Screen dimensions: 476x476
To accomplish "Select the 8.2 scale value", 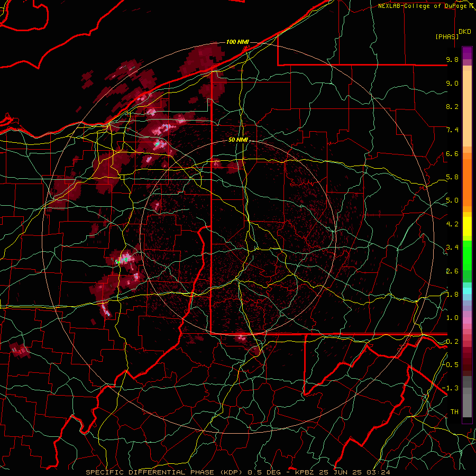I will pos(452,106).
